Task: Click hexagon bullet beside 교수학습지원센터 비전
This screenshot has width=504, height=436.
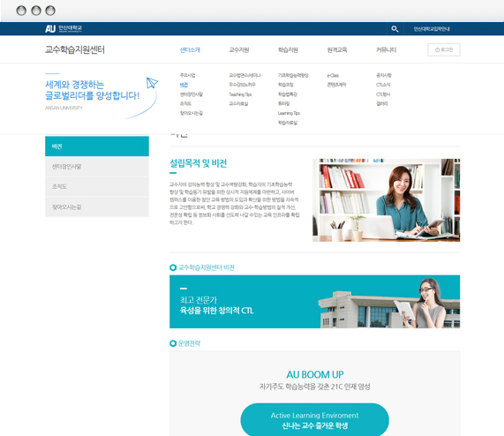Action: [173, 267]
